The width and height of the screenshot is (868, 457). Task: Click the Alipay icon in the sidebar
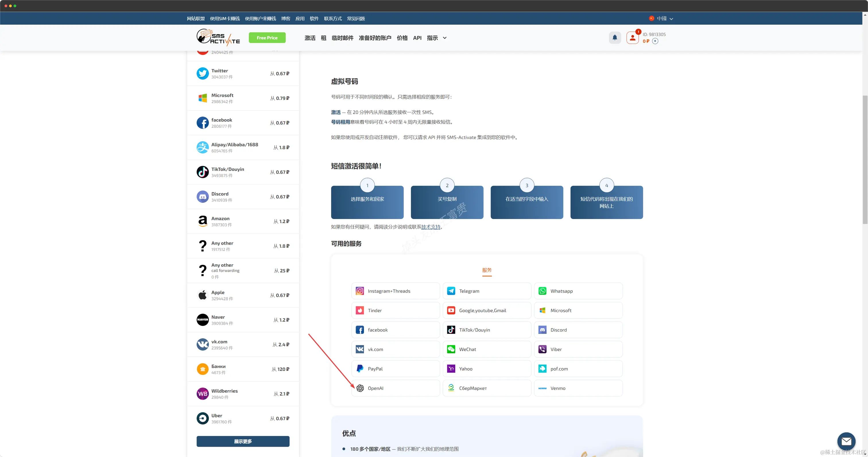203,147
